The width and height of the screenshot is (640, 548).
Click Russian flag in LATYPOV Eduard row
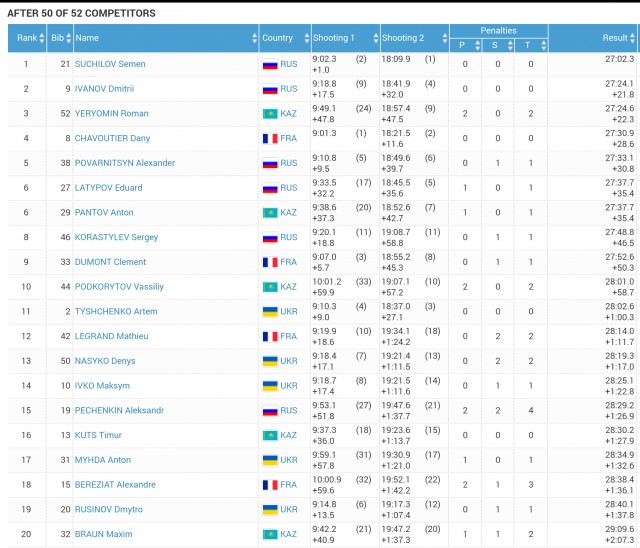tap(270, 188)
